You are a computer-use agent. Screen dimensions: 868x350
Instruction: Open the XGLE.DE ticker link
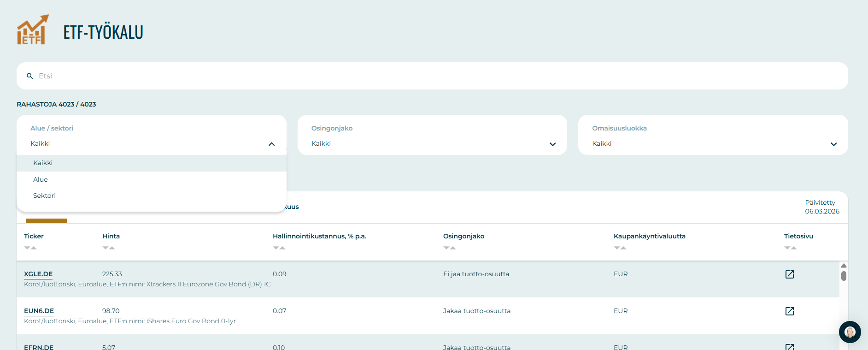pyautogui.click(x=38, y=274)
